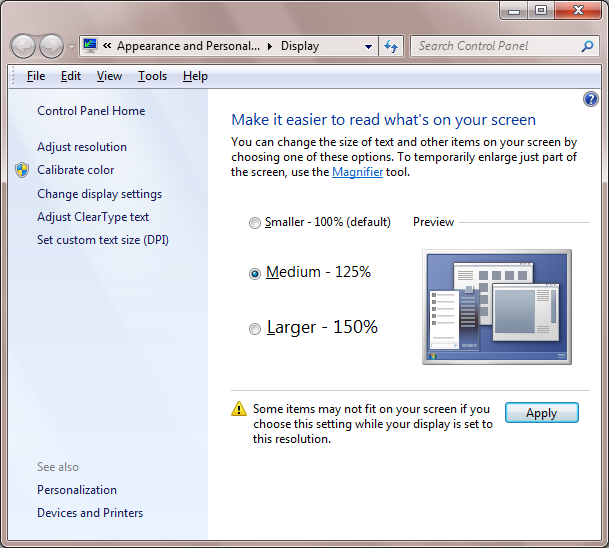Click the display preview image
Viewport: 609px width, 548px height.
pyautogui.click(x=497, y=307)
